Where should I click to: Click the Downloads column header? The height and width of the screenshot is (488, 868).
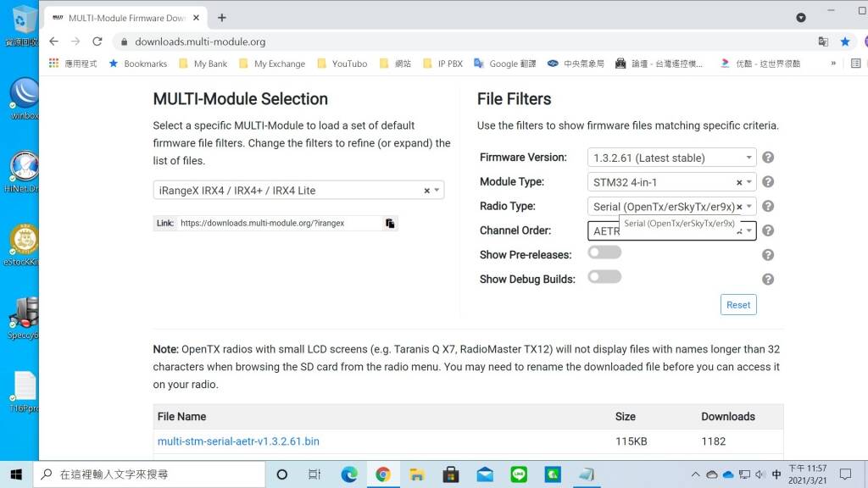[x=728, y=417]
